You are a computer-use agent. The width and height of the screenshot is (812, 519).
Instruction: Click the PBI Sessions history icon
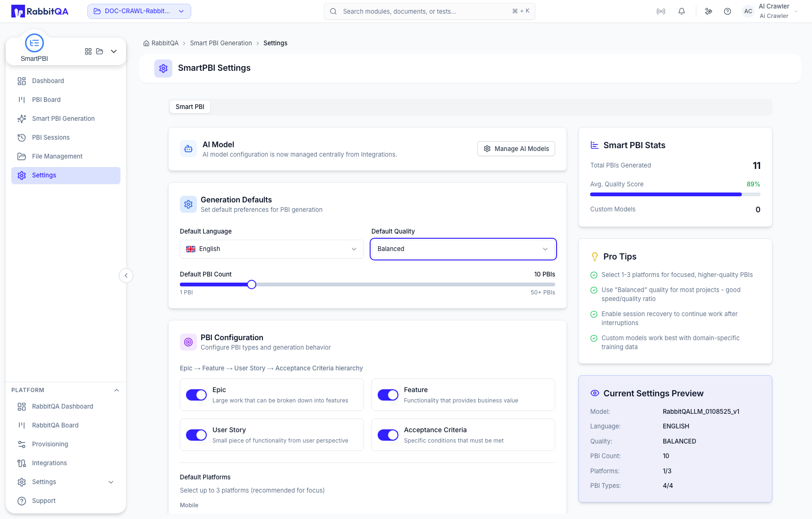click(22, 138)
